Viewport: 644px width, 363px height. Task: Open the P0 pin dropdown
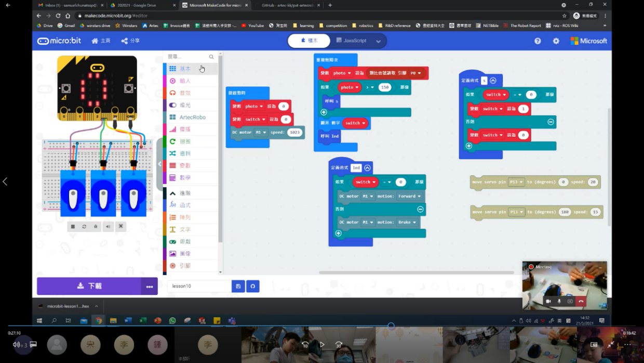point(415,73)
